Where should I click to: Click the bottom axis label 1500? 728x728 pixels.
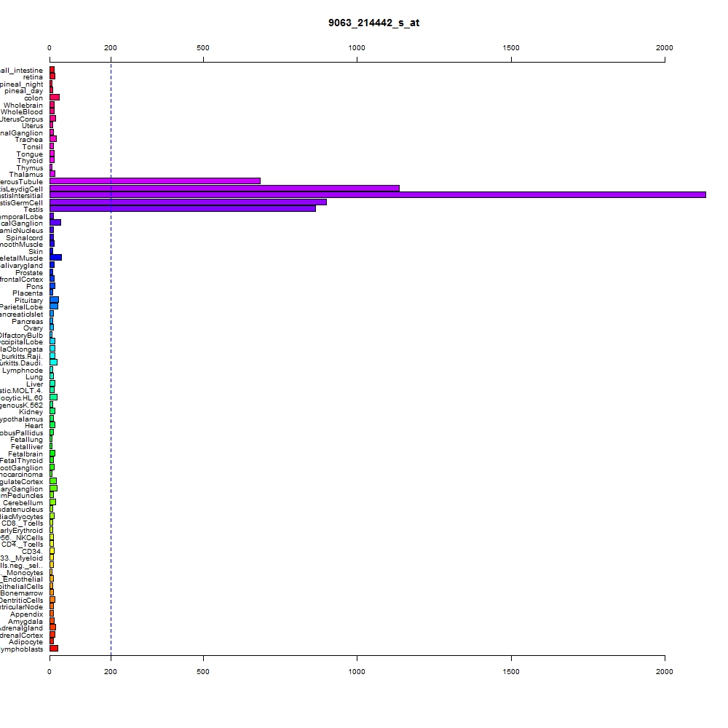(x=511, y=671)
